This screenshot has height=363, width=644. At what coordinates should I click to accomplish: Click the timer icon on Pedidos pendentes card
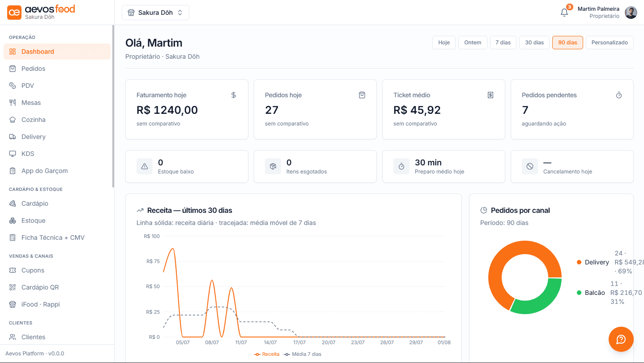(619, 95)
